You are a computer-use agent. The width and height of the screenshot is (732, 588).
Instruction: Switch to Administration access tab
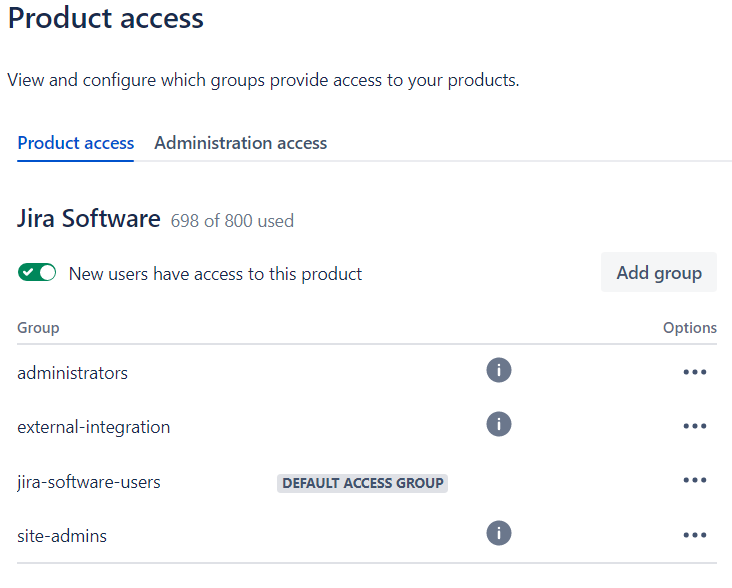click(x=240, y=143)
